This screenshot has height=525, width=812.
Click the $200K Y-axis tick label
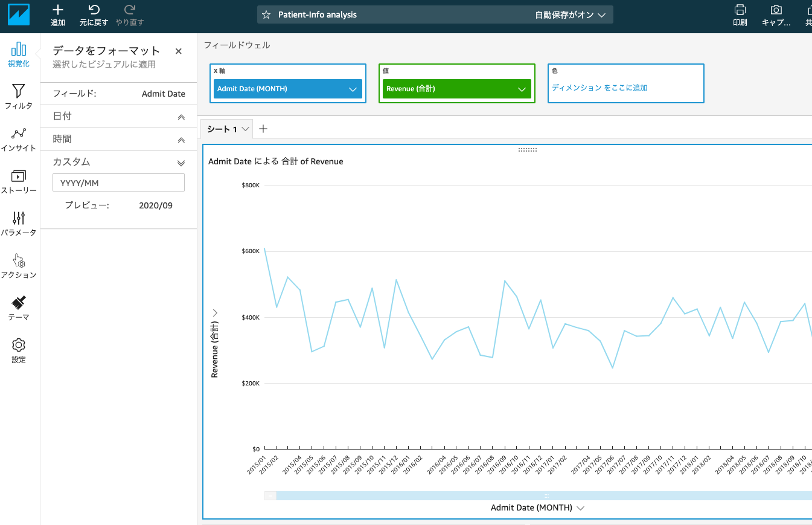(252, 384)
